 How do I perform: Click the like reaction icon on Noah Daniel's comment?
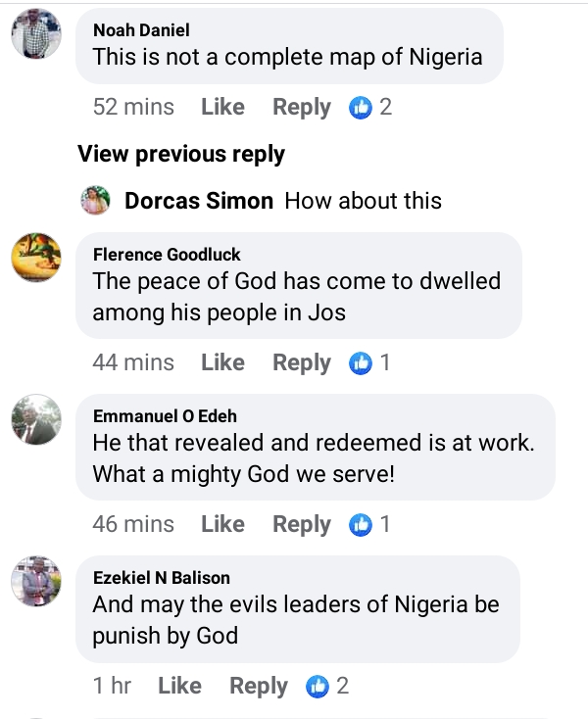coord(361,108)
